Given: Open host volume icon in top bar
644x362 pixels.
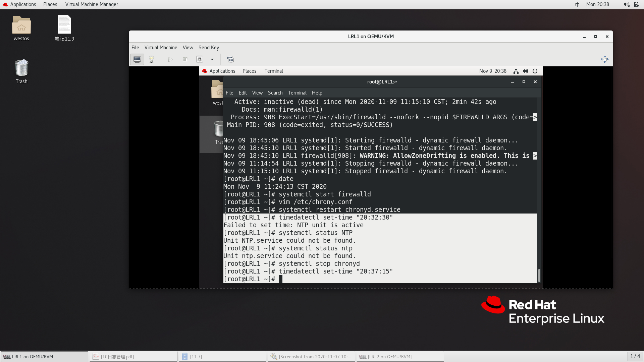Looking at the screenshot, I should 626,4.
